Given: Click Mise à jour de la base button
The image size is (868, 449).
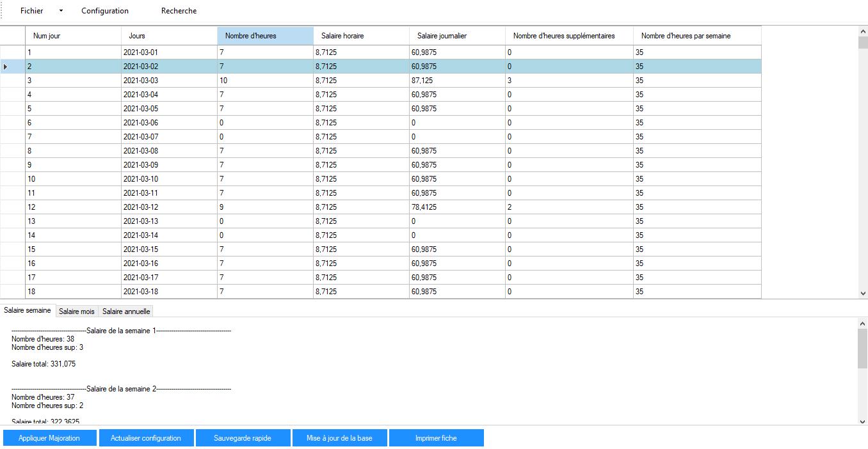Looking at the screenshot, I should tap(339, 438).
